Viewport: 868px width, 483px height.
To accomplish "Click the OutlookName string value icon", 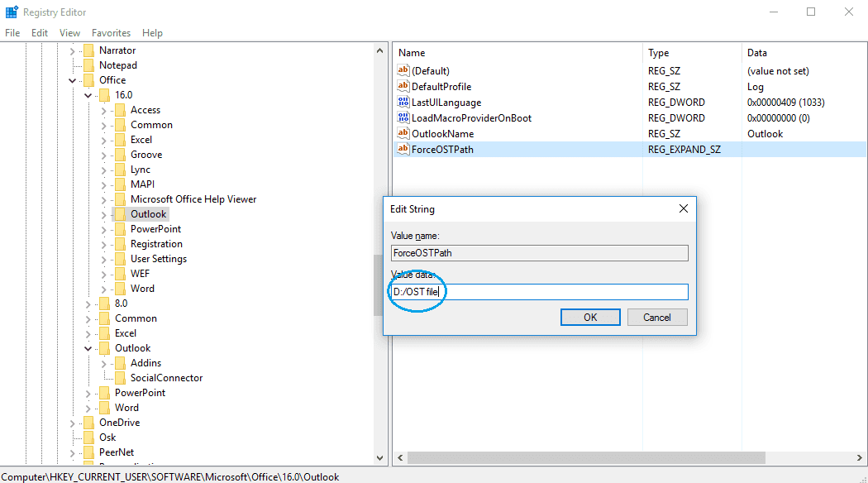I will [x=403, y=133].
